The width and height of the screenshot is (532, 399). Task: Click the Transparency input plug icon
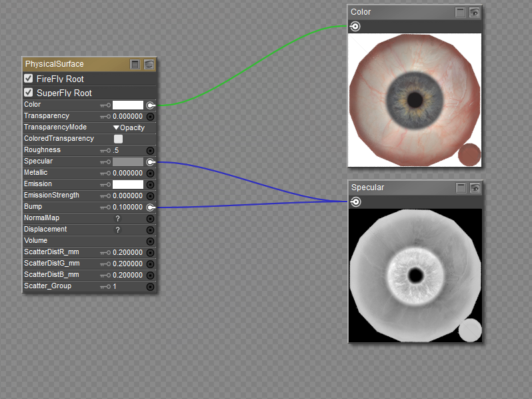click(x=151, y=116)
